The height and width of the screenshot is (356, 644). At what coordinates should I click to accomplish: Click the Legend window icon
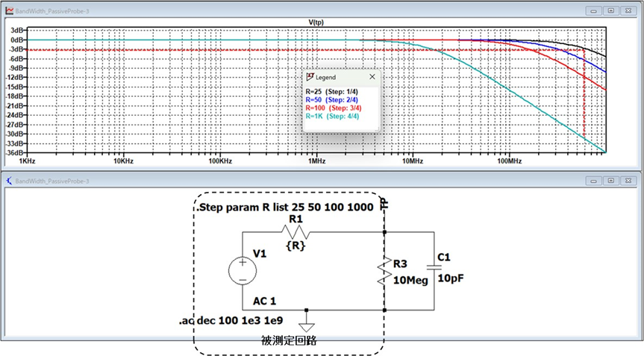(310, 77)
